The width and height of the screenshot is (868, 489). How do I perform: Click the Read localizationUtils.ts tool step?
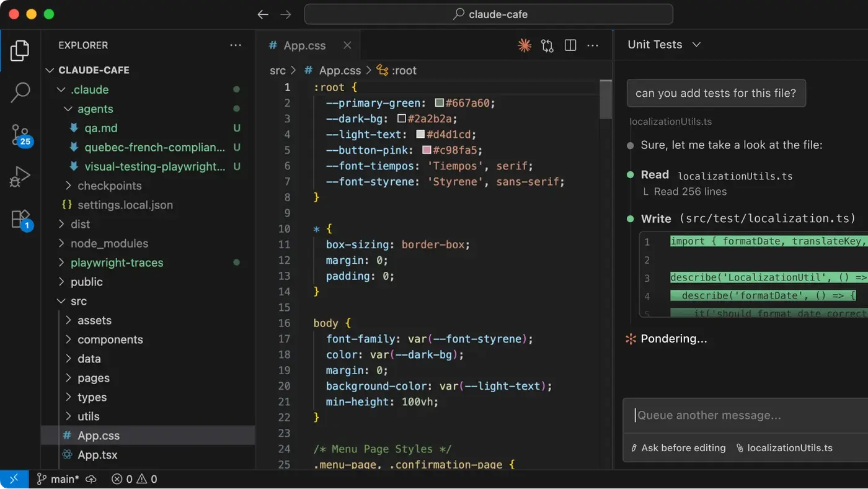click(710, 176)
